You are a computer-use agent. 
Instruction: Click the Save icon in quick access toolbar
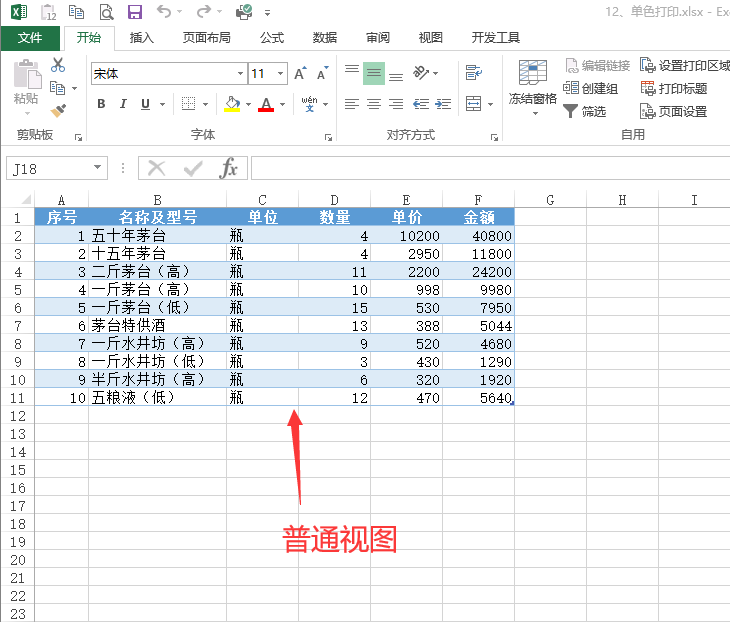[x=135, y=12]
